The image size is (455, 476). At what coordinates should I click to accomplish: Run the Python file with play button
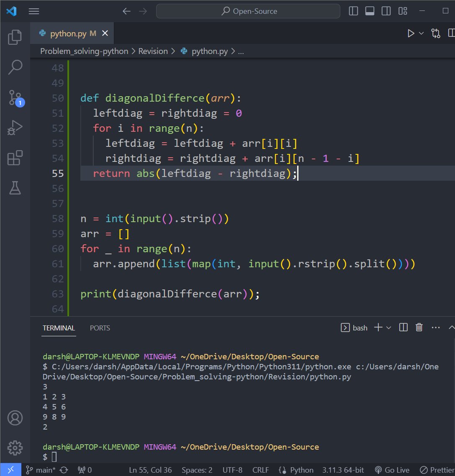pos(411,33)
